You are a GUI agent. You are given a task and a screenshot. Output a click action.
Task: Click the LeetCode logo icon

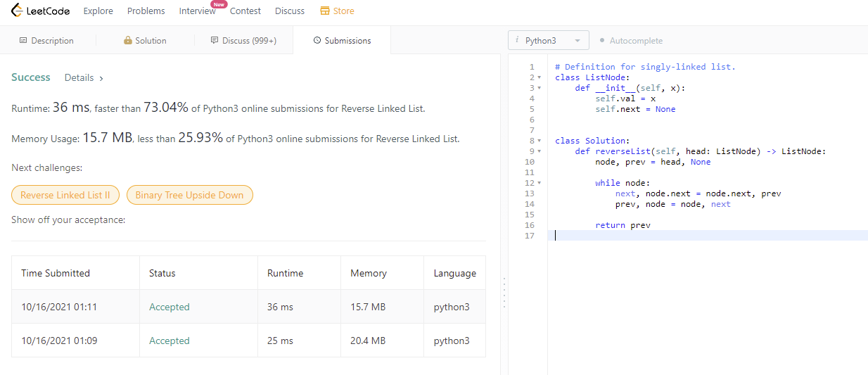(x=17, y=11)
